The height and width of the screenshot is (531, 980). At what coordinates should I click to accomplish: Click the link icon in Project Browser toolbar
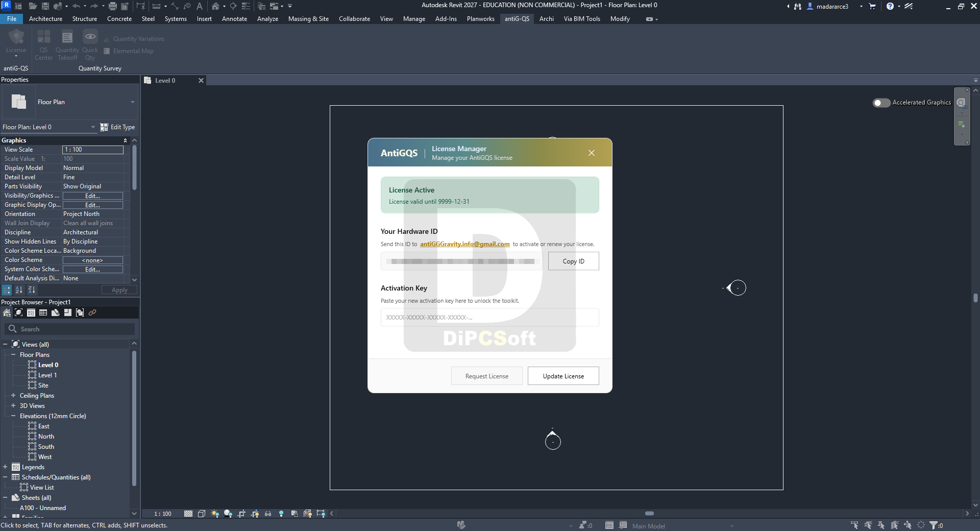tap(92, 312)
